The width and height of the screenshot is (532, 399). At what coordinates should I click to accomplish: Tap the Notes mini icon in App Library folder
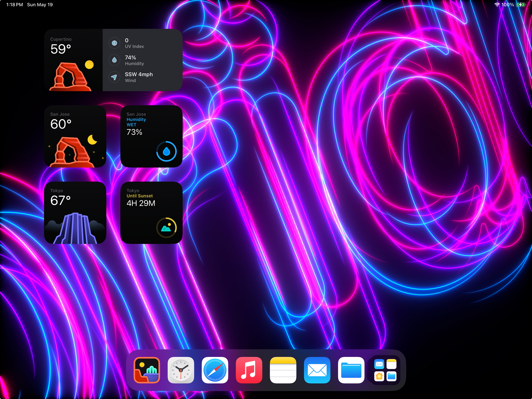coord(391,364)
